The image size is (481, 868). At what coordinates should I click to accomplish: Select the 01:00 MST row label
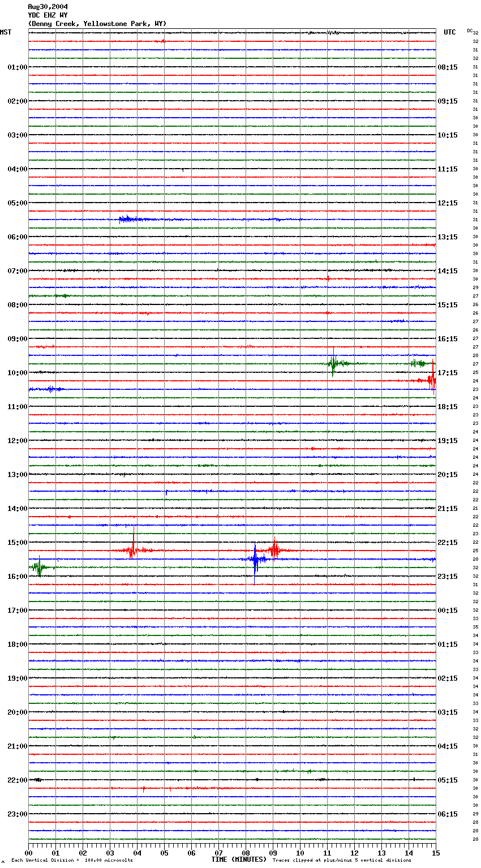click(x=17, y=67)
